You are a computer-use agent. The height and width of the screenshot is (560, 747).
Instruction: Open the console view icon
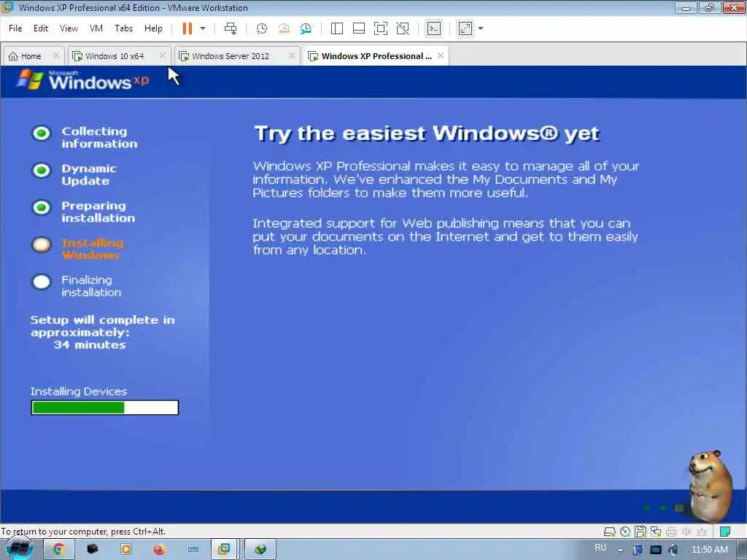pyautogui.click(x=434, y=28)
